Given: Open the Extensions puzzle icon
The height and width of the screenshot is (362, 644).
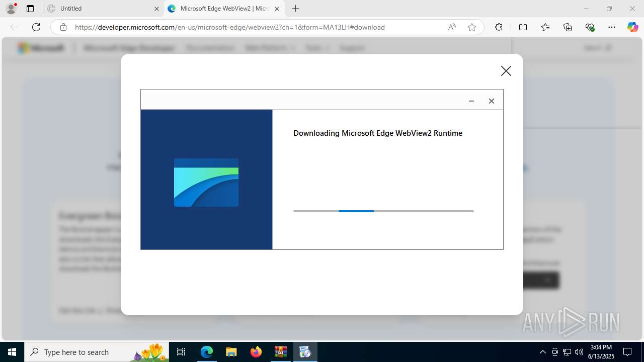Looking at the screenshot, I should [499, 27].
